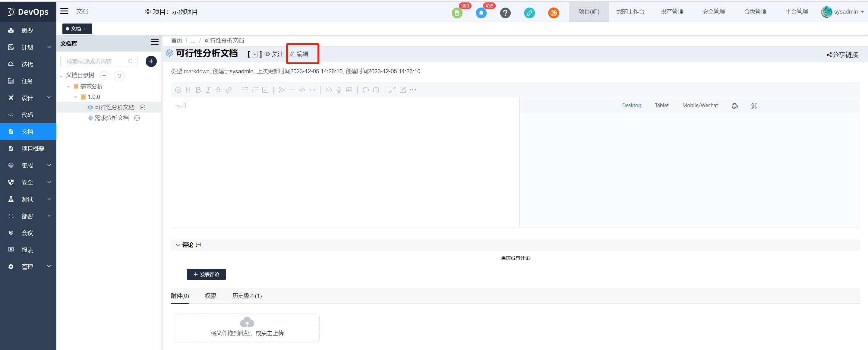Toggle bold formatting in the editor
868x350 pixels.
(x=198, y=90)
